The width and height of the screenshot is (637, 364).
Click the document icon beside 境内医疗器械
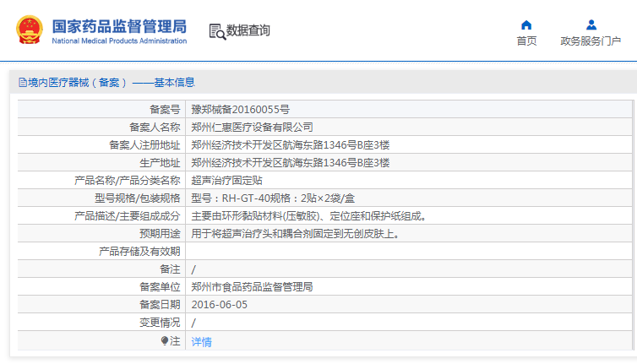click(x=22, y=83)
